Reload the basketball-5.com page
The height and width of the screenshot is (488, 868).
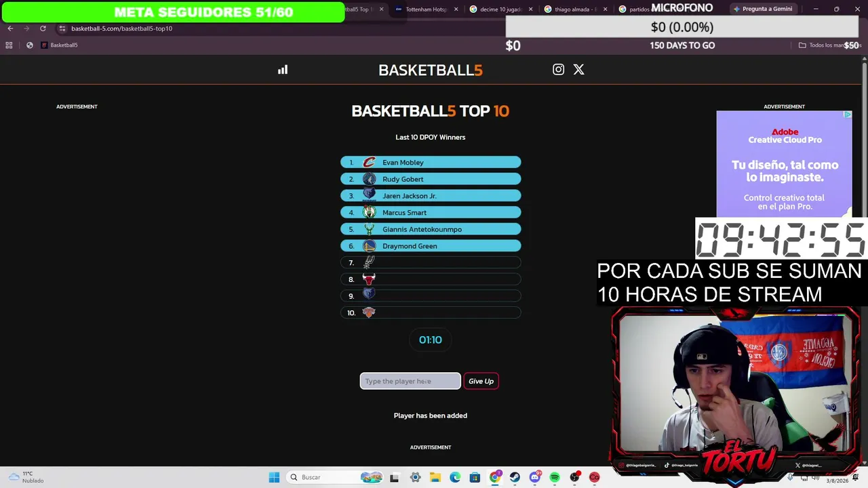(x=43, y=28)
